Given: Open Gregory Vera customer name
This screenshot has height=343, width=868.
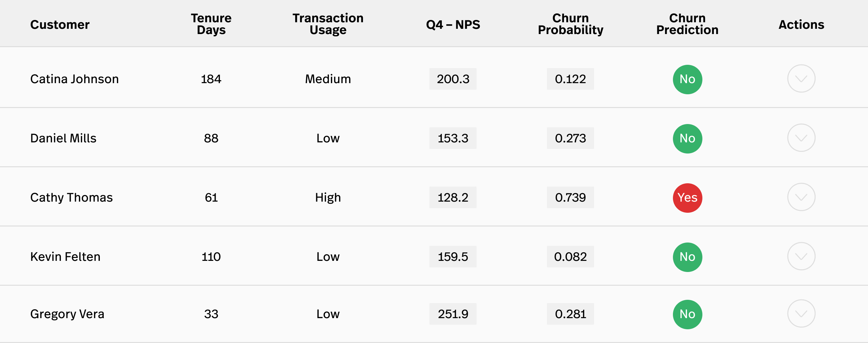Looking at the screenshot, I should 67,314.
